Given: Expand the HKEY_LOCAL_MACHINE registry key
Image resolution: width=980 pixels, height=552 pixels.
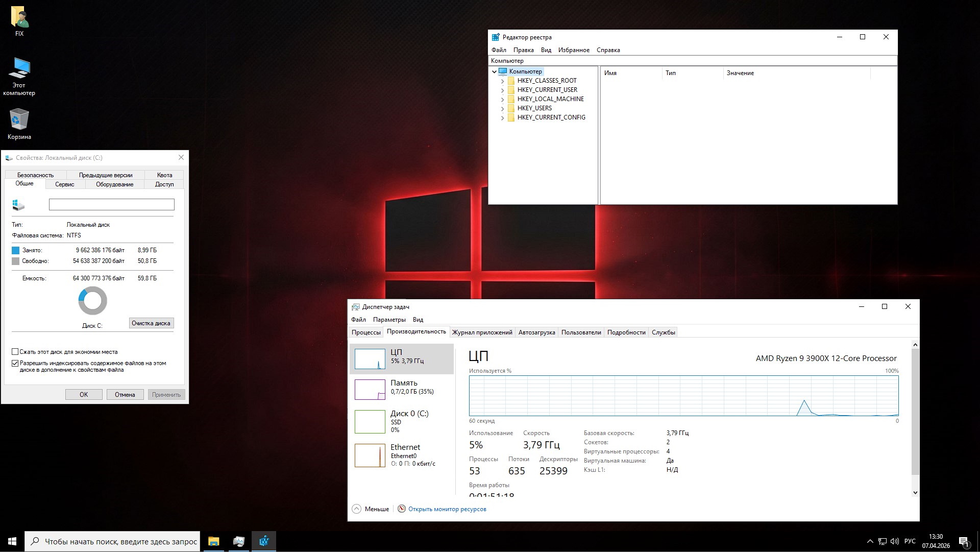Looking at the screenshot, I should 503,99.
